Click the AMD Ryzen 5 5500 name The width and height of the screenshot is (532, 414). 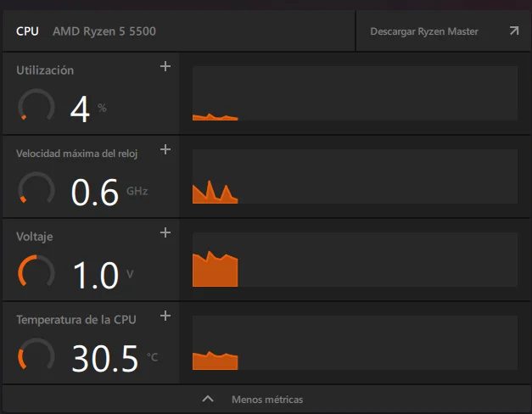tap(104, 31)
